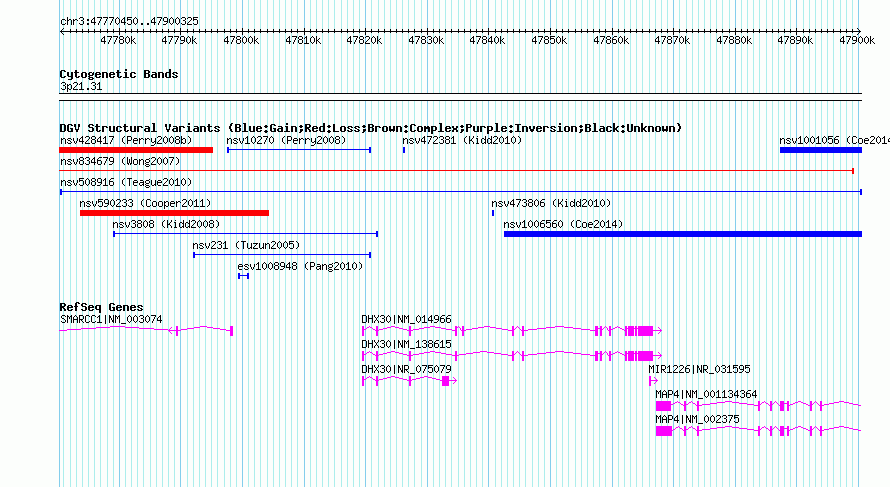Click the small nsv472381 blue marker

point(404,150)
